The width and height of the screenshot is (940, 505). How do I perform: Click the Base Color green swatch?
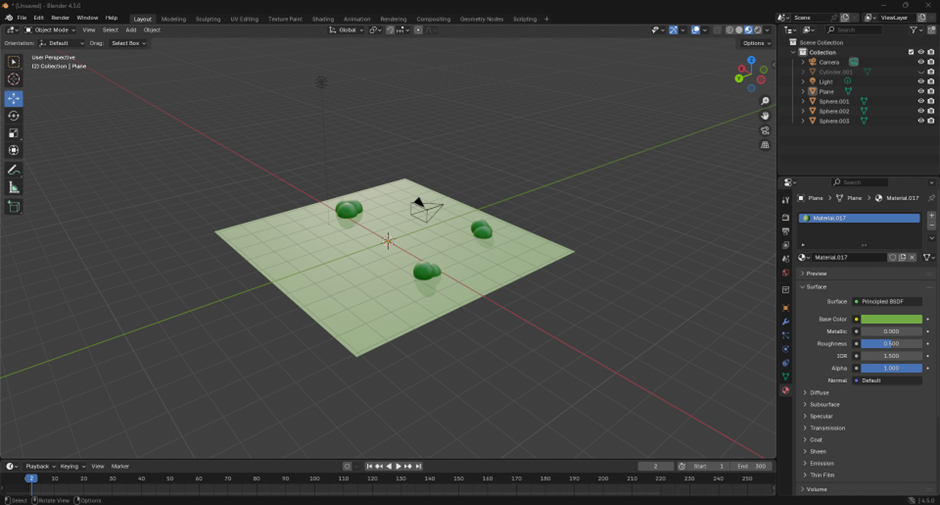point(891,319)
